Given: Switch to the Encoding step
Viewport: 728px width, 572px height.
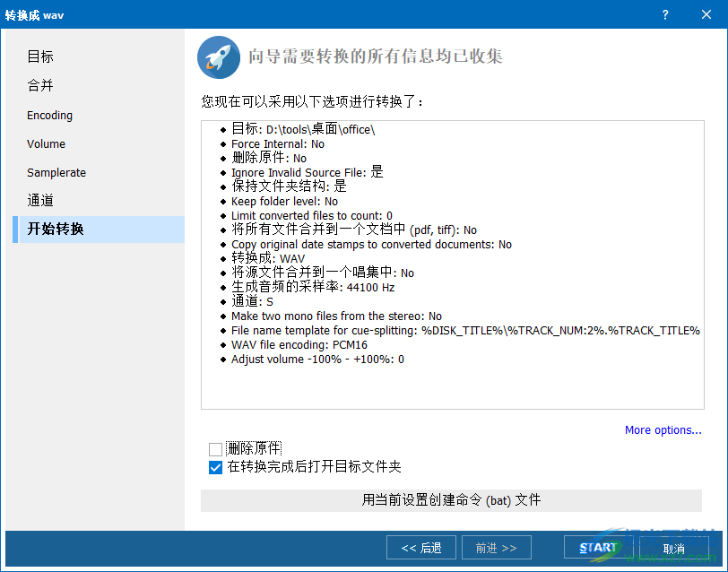Looking at the screenshot, I should point(49,115).
